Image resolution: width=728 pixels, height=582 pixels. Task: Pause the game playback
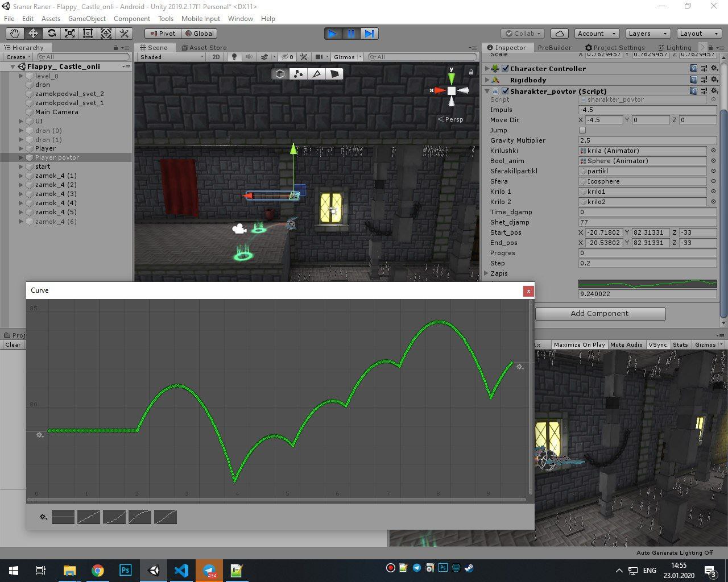(x=351, y=34)
